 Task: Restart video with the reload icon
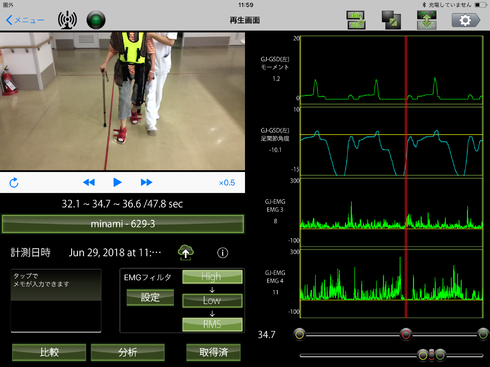tap(14, 183)
